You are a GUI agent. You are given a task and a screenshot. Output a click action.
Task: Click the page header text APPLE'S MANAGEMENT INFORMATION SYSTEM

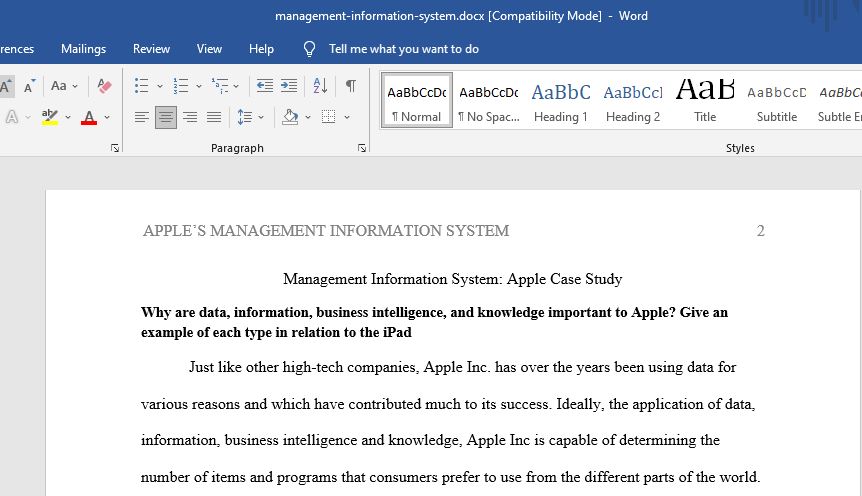pyautogui.click(x=326, y=230)
